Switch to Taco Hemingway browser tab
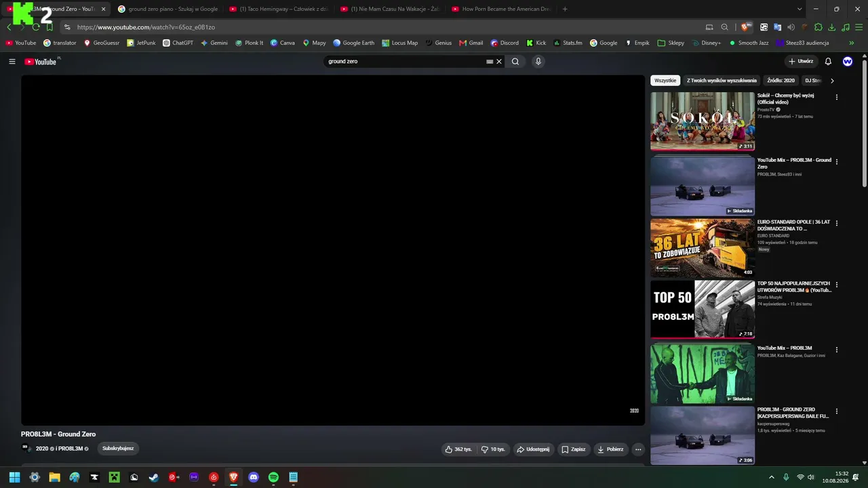This screenshot has height=488, width=868. click(277, 9)
